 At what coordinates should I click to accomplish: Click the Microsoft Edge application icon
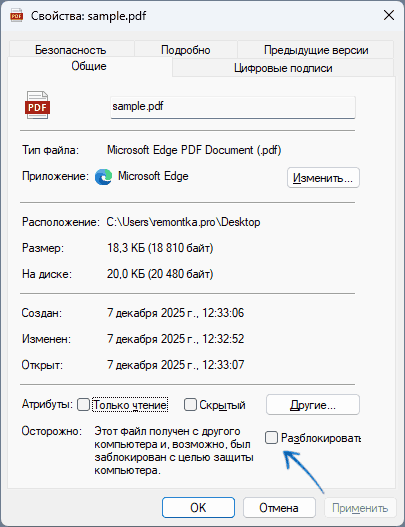[x=104, y=177]
